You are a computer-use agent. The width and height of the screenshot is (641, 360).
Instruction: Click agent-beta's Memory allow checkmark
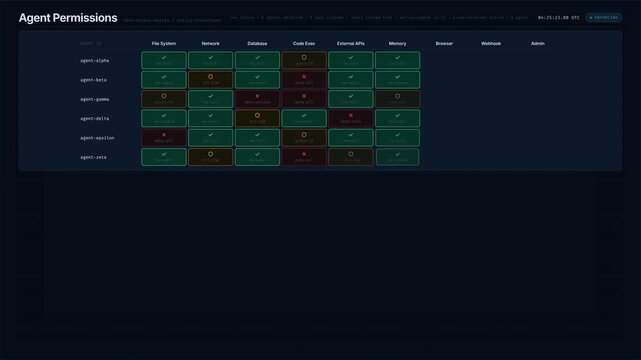397,77
